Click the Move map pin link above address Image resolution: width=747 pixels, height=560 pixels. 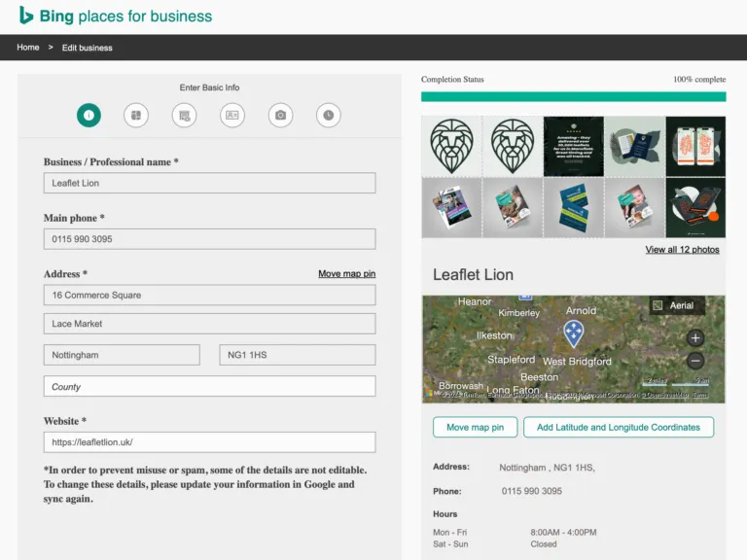point(346,274)
